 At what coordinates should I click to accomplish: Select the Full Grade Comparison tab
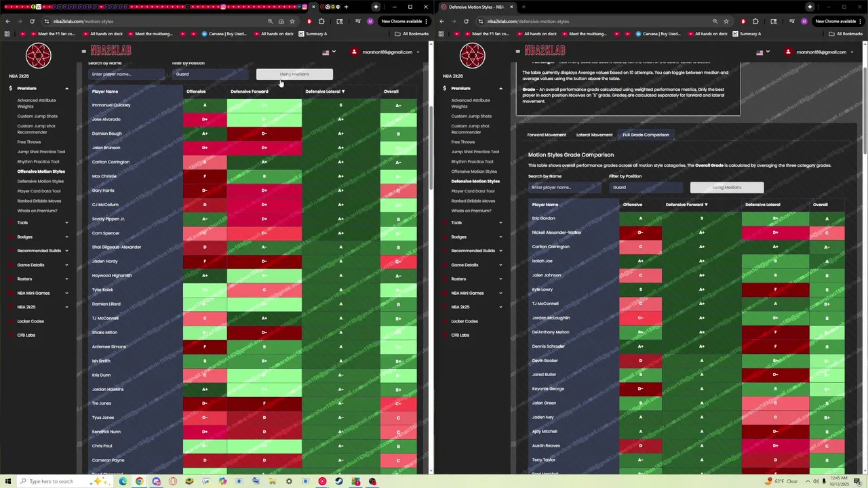(x=646, y=135)
